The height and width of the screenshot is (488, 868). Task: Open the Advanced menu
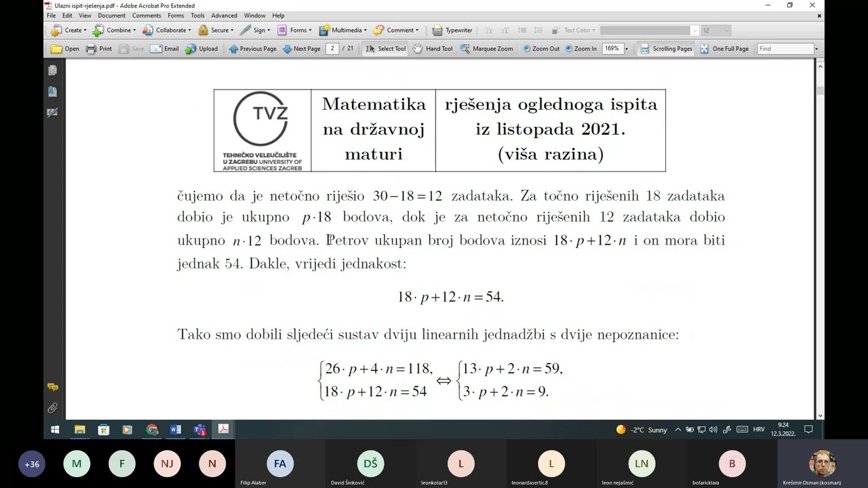pyautogui.click(x=224, y=16)
